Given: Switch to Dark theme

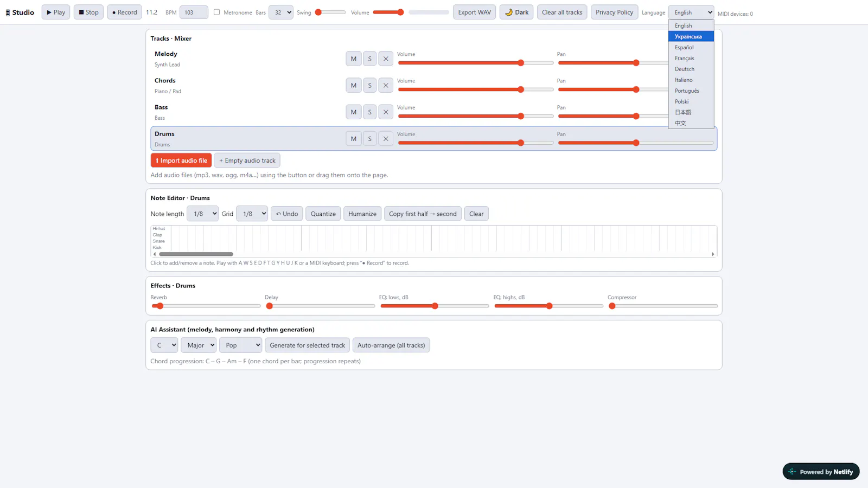Looking at the screenshot, I should click(517, 12).
